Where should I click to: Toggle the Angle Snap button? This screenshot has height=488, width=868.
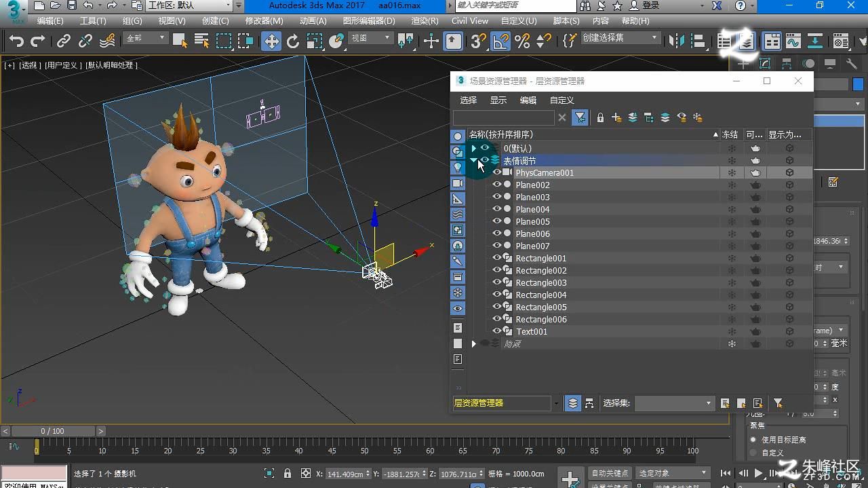[500, 41]
